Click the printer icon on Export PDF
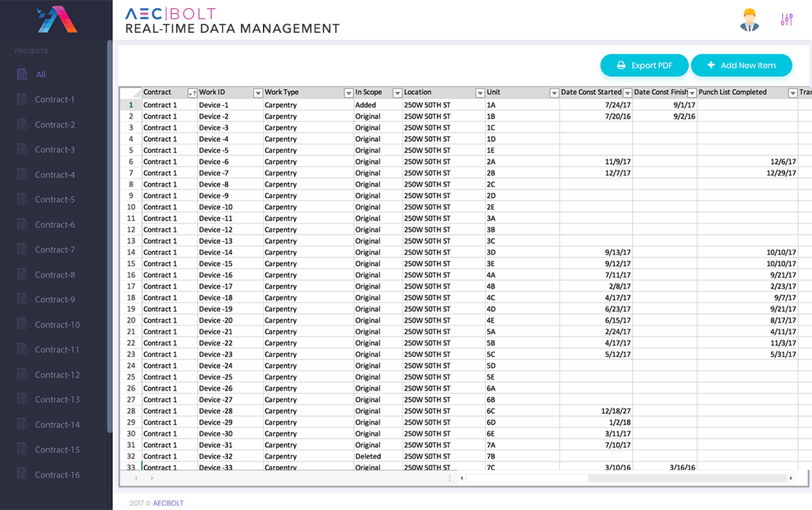This screenshot has height=510, width=812. [x=621, y=66]
